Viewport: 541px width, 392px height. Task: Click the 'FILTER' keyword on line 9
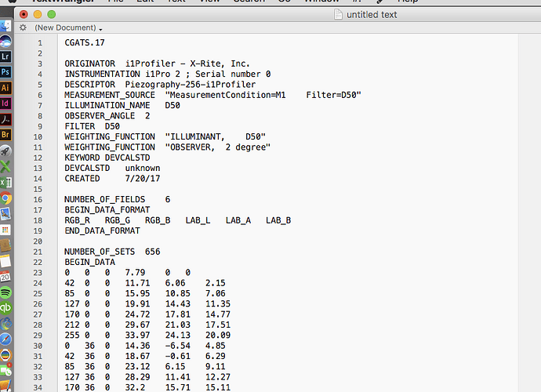coord(80,126)
